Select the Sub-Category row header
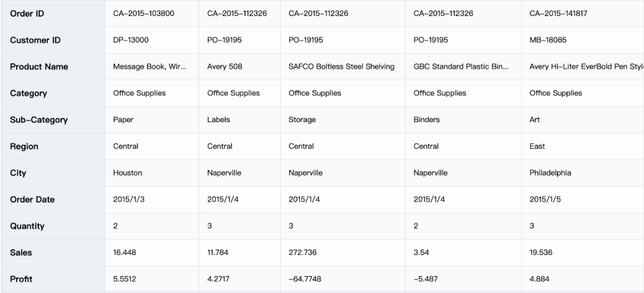Viewport: 644px width, 293px height. (x=39, y=120)
